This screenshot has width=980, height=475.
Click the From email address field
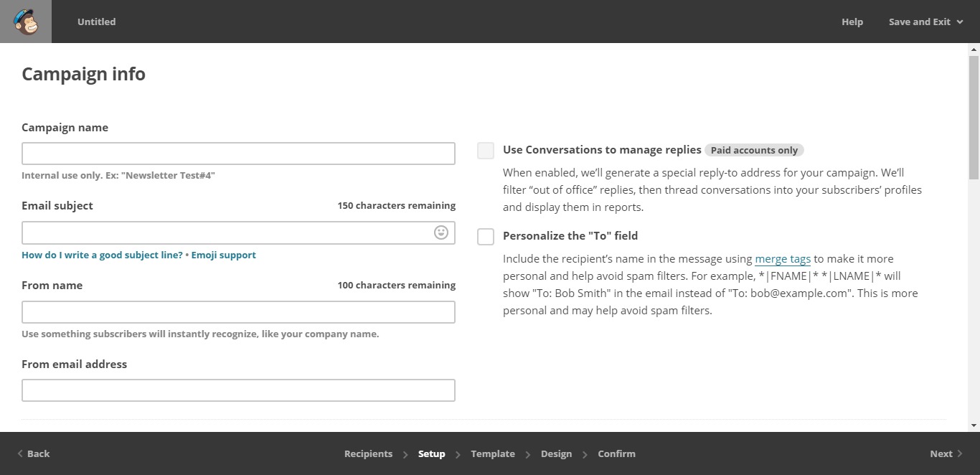click(238, 390)
